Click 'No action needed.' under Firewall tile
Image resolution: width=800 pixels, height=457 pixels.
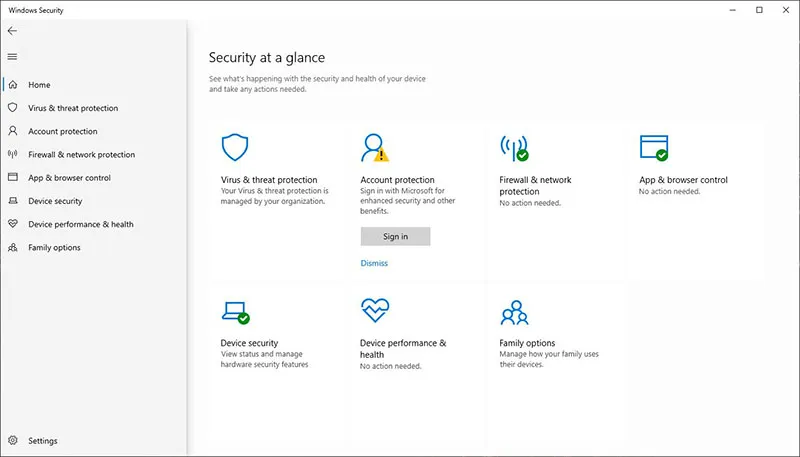(x=530, y=203)
